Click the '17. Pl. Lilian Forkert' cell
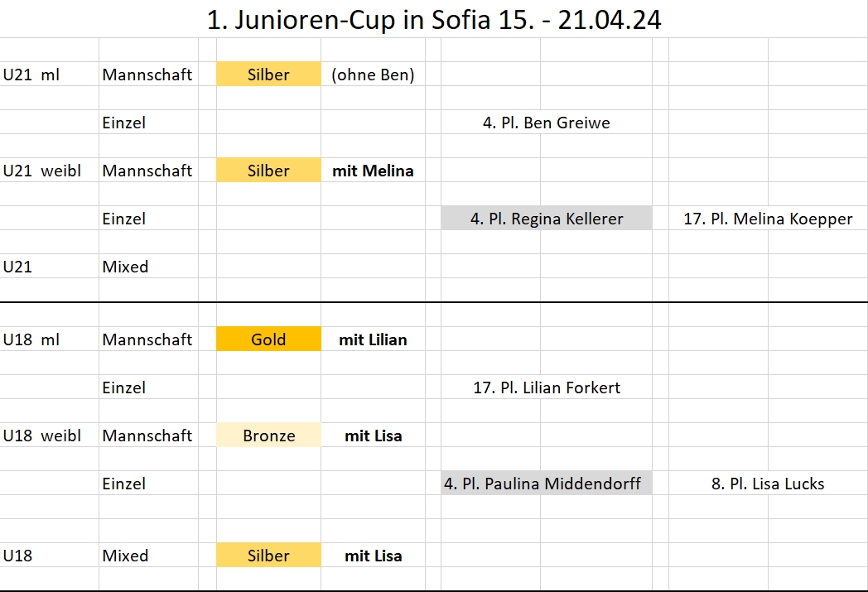The image size is (868, 592). tap(546, 387)
